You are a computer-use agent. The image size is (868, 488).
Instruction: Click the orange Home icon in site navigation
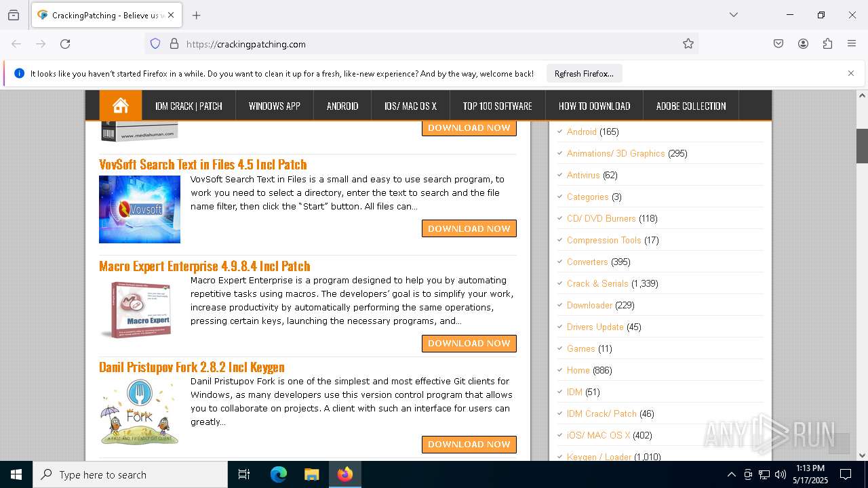(x=121, y=106)
